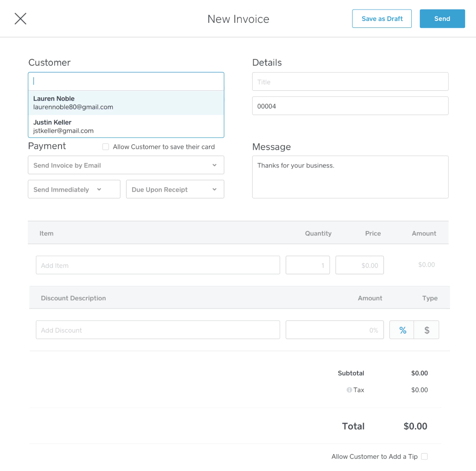Enable Allow Customer to save their card

(x=105, y=147)
